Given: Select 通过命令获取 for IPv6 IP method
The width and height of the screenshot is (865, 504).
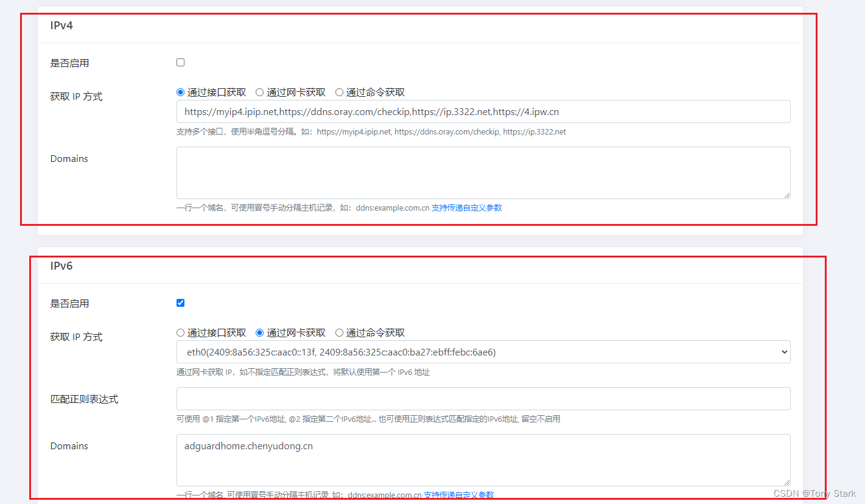Looking at the screenshot, I should click(338, 332).
